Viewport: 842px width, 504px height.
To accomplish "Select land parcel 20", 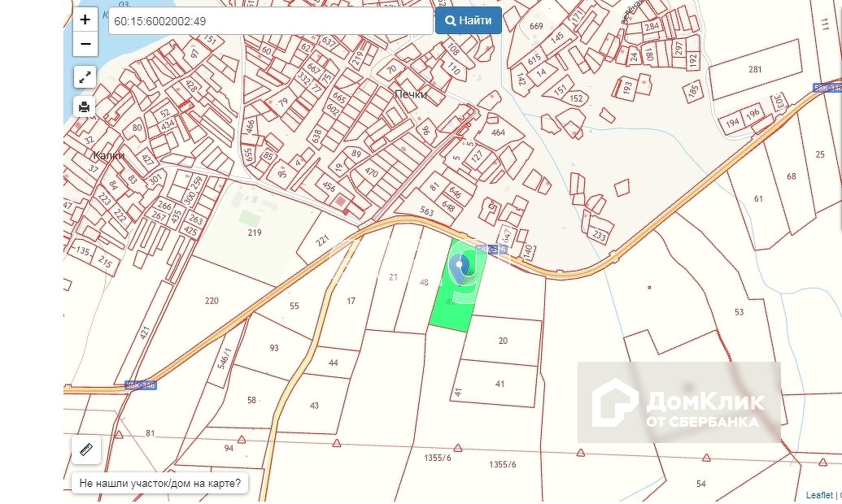I will tap(503, 341).
